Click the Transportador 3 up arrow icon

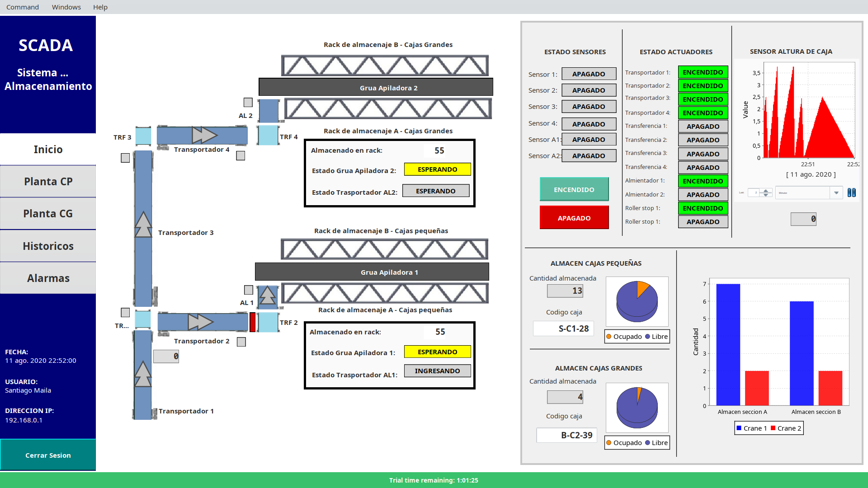click(x=143, y=225)
